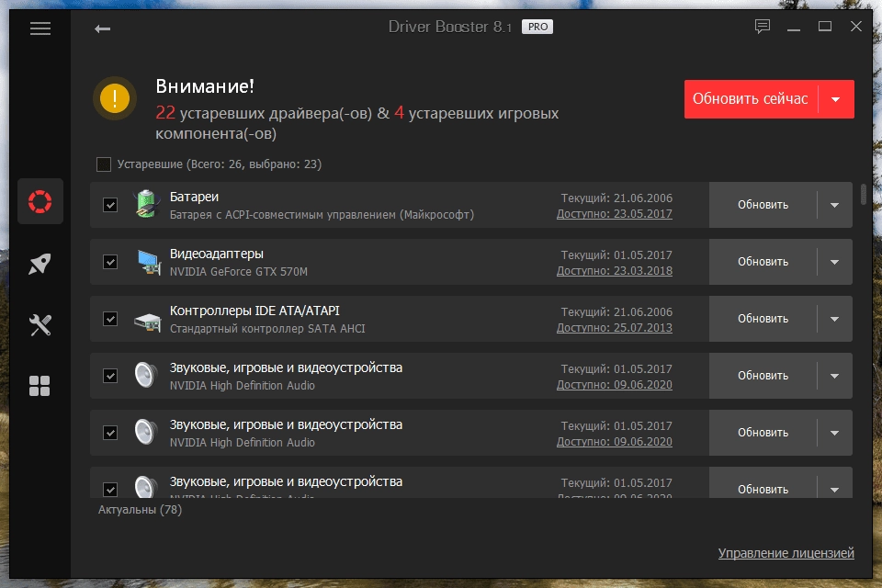Viewport: 882px width, 588px height.
Task: Click Текущий: 01.05.2017 in Видеоадаптеры row
Action: (x=616, y=254)
